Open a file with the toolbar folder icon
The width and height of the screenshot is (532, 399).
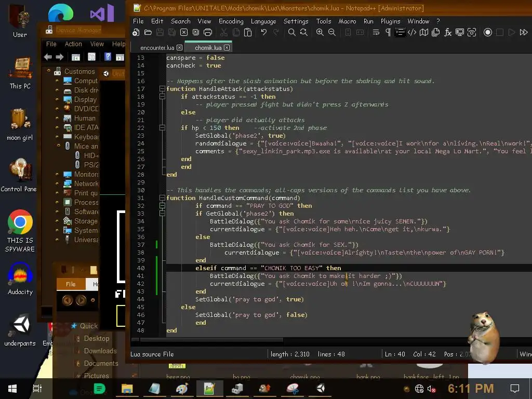pyautogui.click(x=148, y=32)
